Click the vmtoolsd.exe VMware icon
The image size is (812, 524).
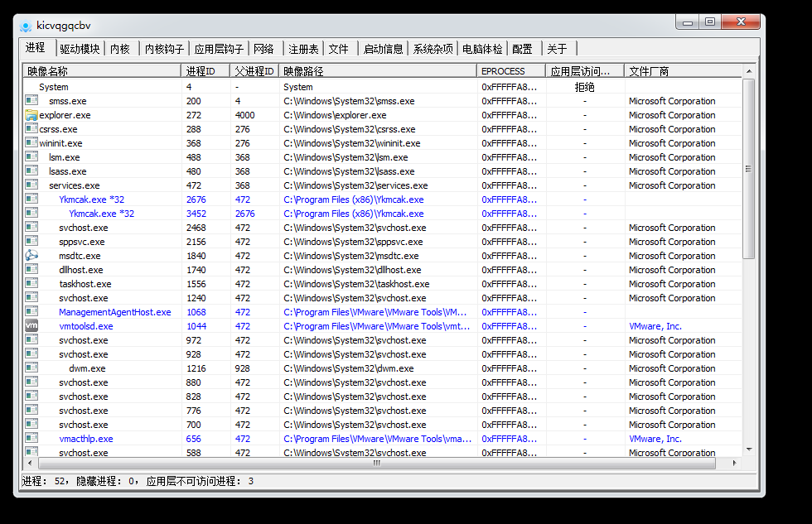coord(31,326)
